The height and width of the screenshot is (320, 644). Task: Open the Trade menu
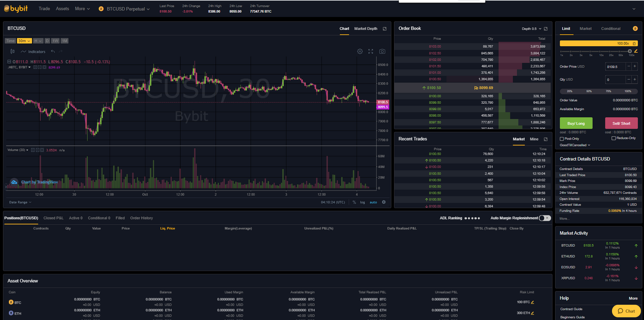[44, 8]
